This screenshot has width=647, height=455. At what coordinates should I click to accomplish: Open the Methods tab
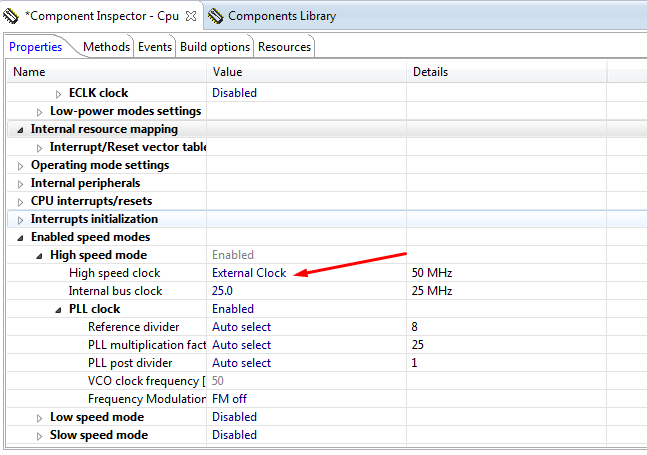tap(106, 47)
